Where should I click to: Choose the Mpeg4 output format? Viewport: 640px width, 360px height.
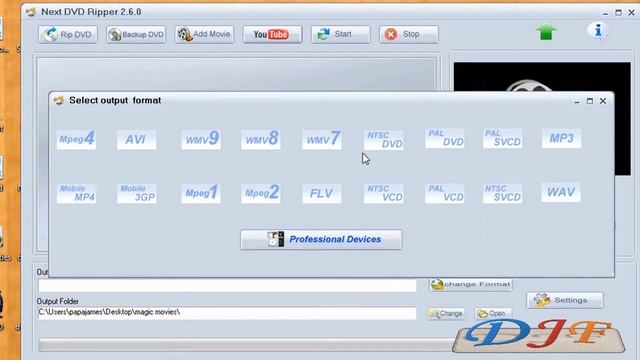[x=76, y=139]
